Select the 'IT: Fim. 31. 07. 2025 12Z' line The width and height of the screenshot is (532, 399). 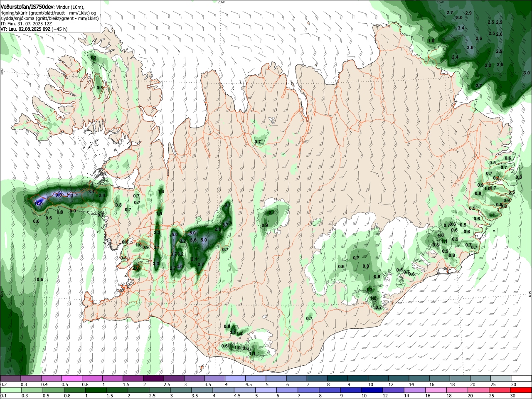coord(26,24)
